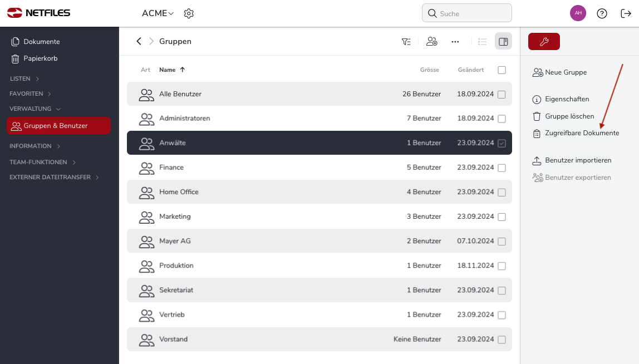Image resolution: width=639 pixels, height=364 pixels.
Task: Go back with the left arrow
Action: [x=139, y=41]
